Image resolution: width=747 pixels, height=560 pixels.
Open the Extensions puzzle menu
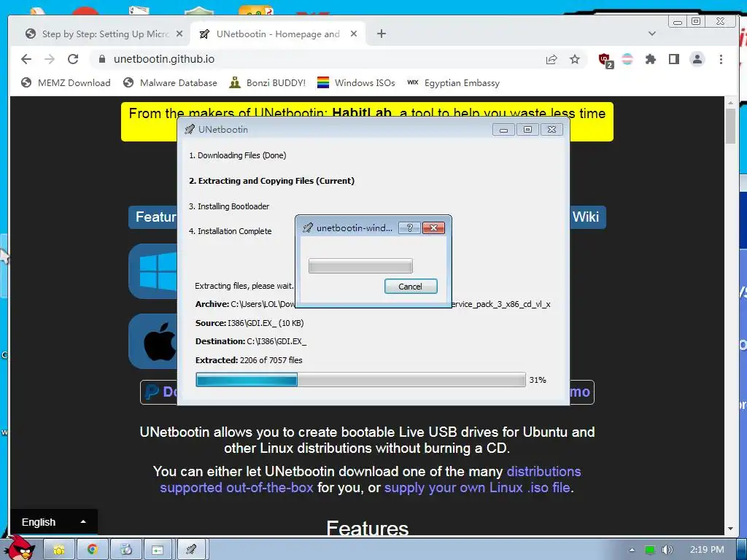[x=650, y=59]
